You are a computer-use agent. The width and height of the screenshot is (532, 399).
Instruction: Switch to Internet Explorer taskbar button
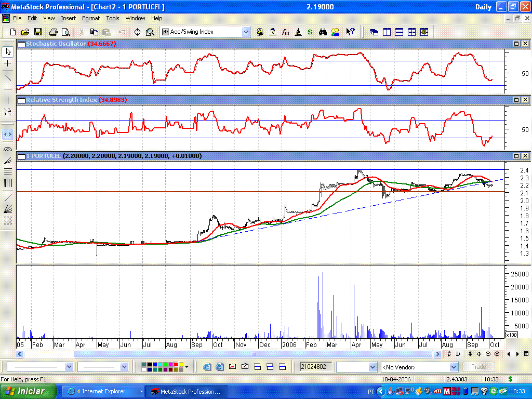click(103, 391)
